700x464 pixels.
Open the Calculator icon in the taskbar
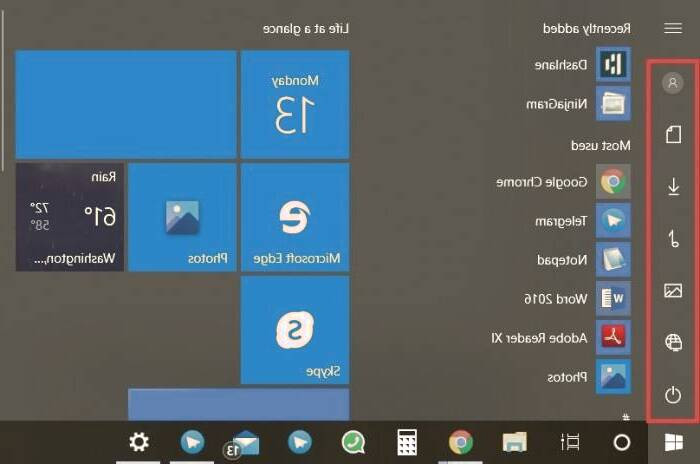tap(407, 442)
